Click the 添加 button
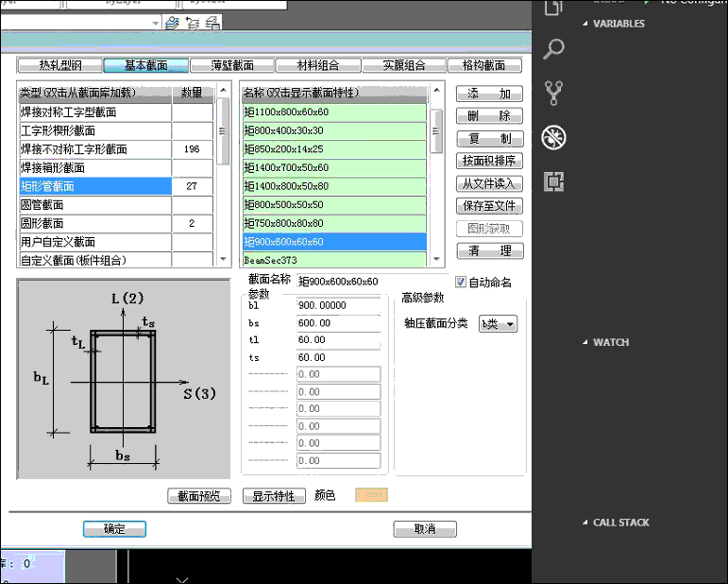728x584 pixels. 489,94
